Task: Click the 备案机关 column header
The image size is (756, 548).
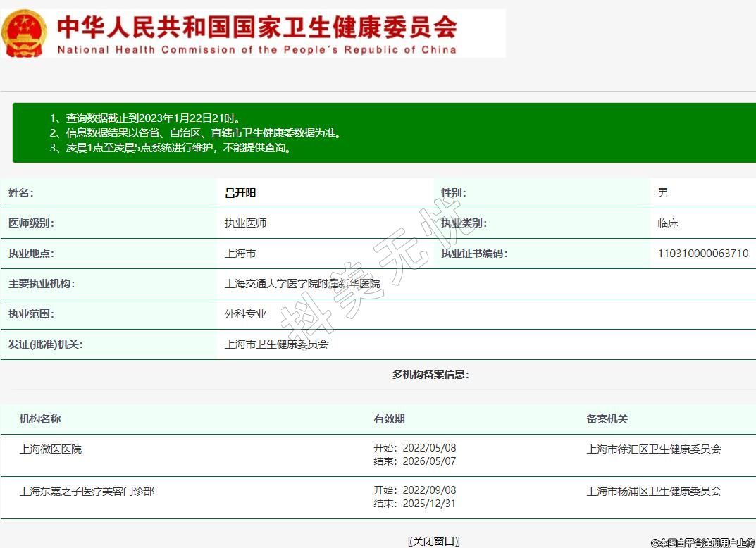Action: (x=607, y=419)
